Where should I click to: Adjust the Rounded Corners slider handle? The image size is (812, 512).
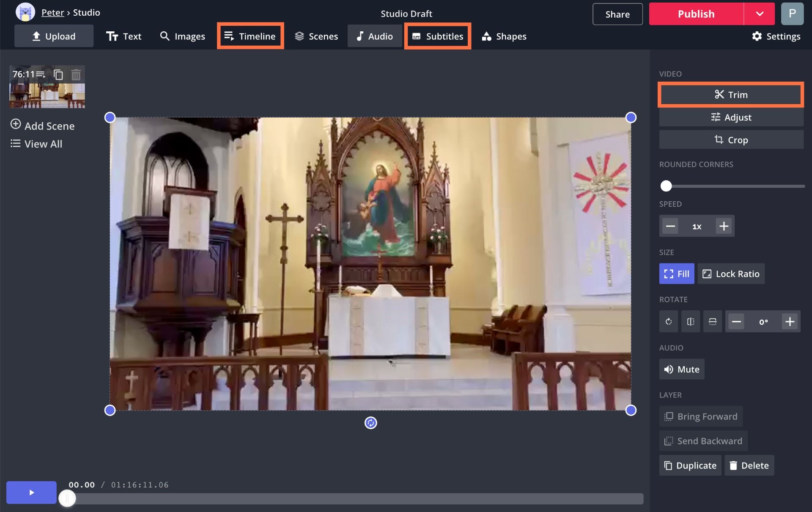tap(666, 186)
